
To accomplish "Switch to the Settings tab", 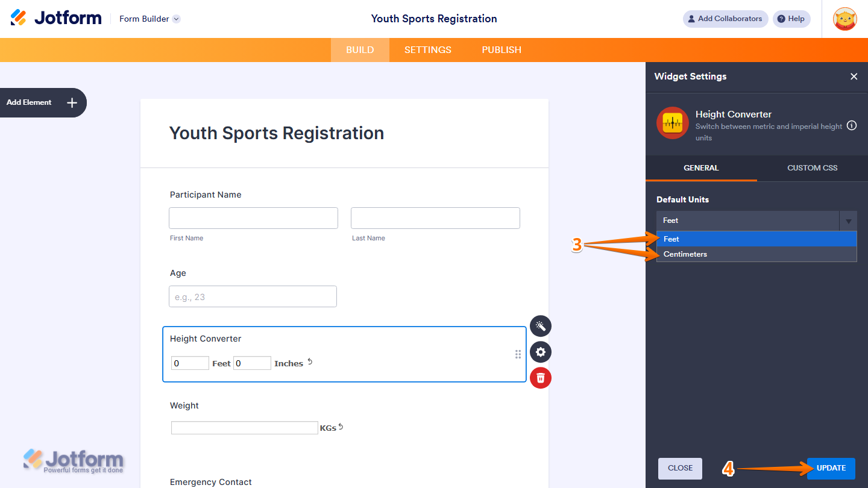I will [427, 50].
